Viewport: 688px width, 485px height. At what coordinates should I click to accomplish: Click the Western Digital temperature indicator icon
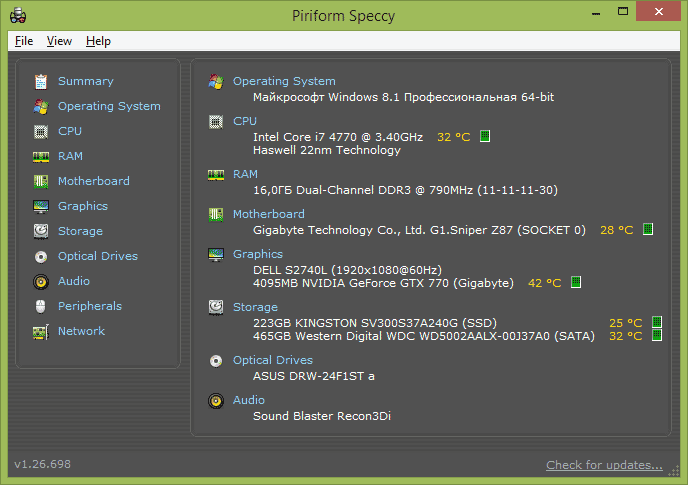[657, 335]
